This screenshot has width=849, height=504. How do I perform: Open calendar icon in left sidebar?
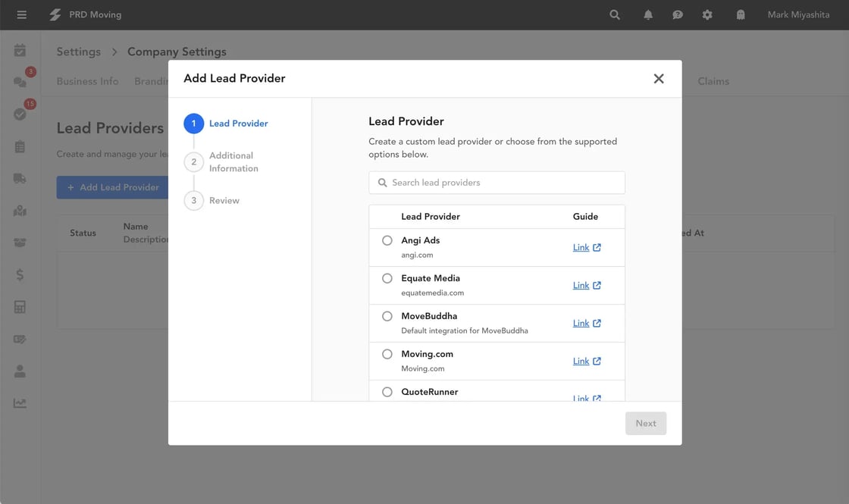(20, 50)
